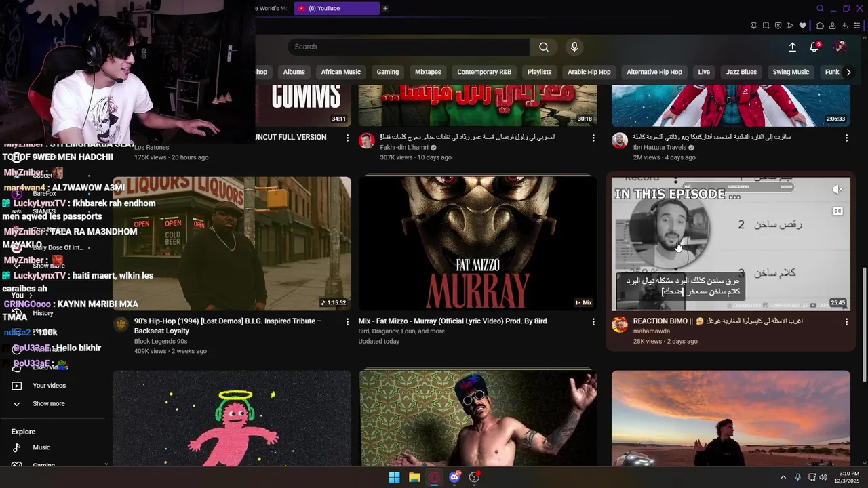Click the Music note icon under Explore
868x488 pixels.
pos(17,447)
